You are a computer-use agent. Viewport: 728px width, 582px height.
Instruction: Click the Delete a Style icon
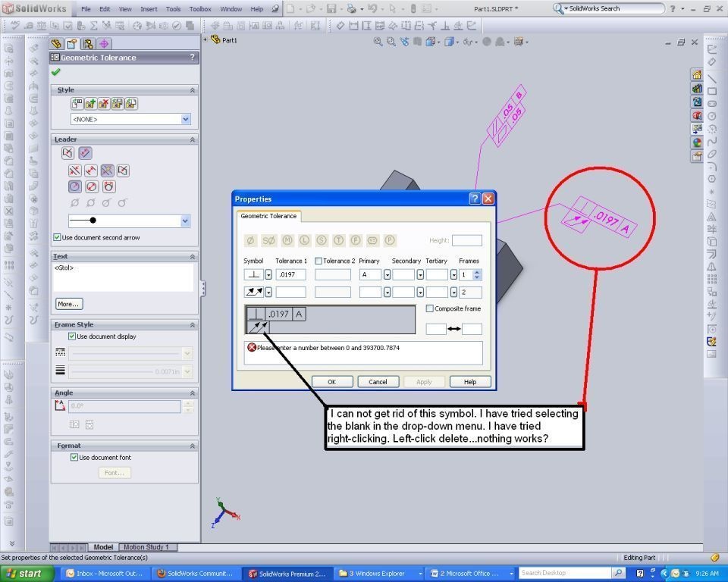click(104, 104)
